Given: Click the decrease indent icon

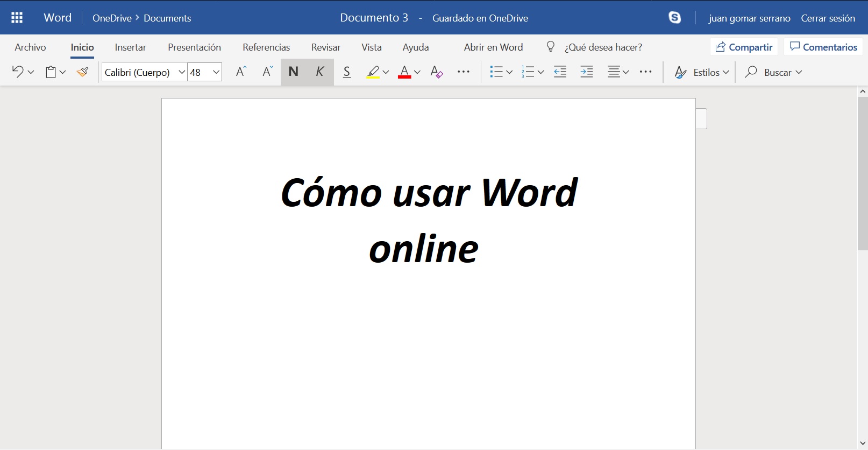Looking at the screenshot, I should click(x=560, y=72).
